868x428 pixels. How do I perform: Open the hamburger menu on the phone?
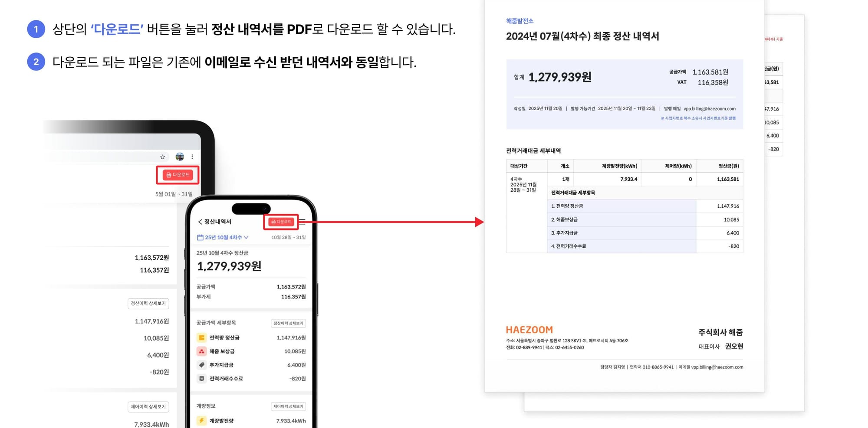pos(302,222)
